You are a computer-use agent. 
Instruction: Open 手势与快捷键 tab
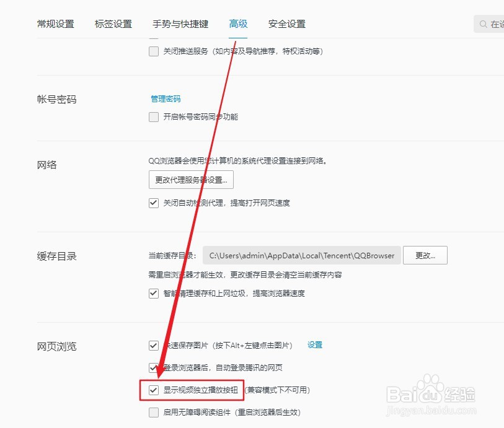180,24
